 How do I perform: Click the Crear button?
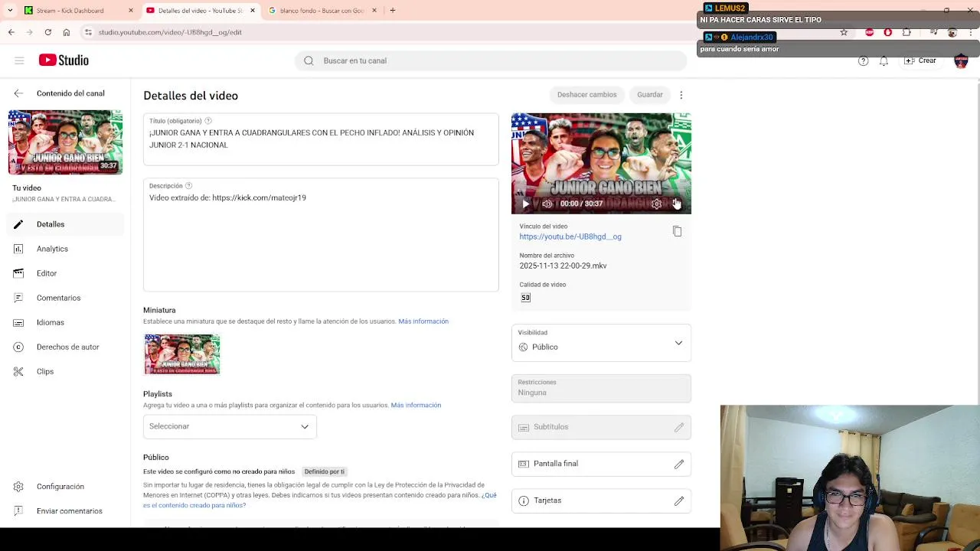point(920,60)
